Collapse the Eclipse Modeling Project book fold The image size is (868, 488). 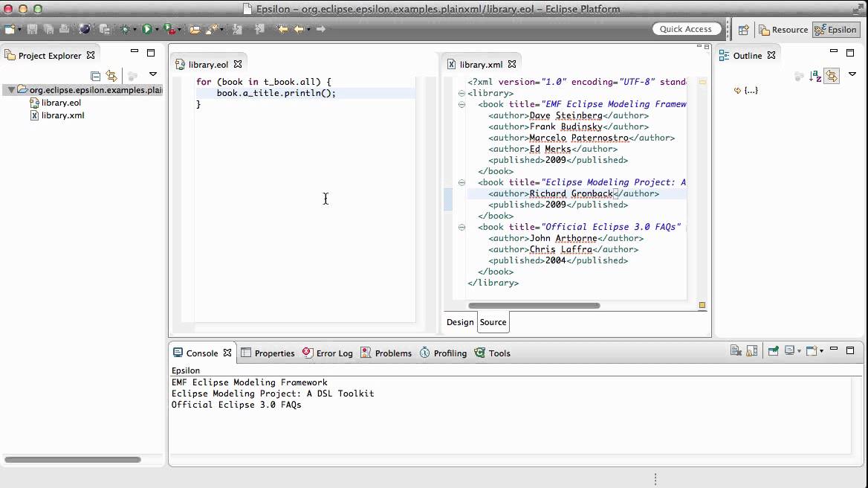click(461, 182)
